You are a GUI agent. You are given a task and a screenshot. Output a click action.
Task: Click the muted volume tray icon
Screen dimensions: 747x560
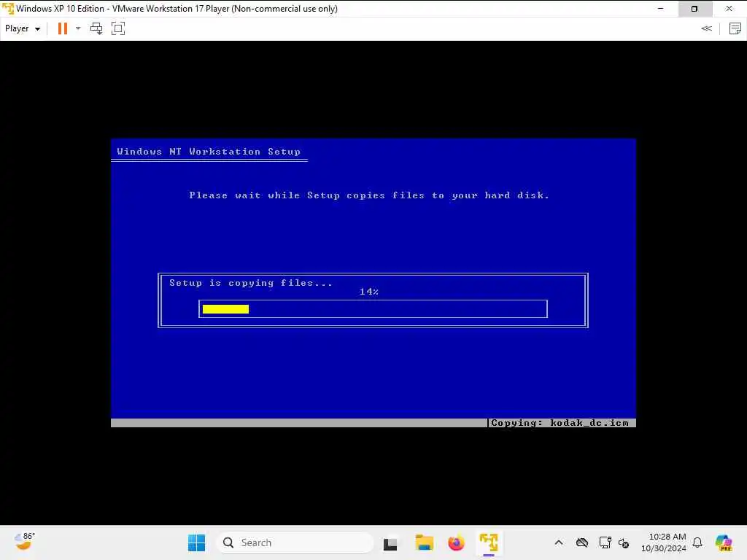coord(624,542)
